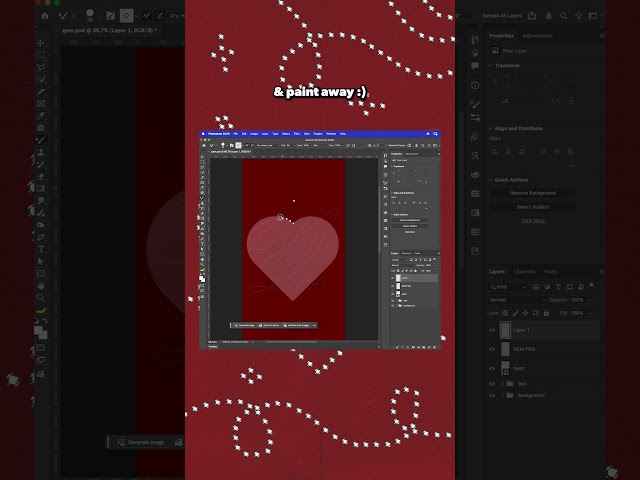Select Type tool in large background window

coord(41,249)
